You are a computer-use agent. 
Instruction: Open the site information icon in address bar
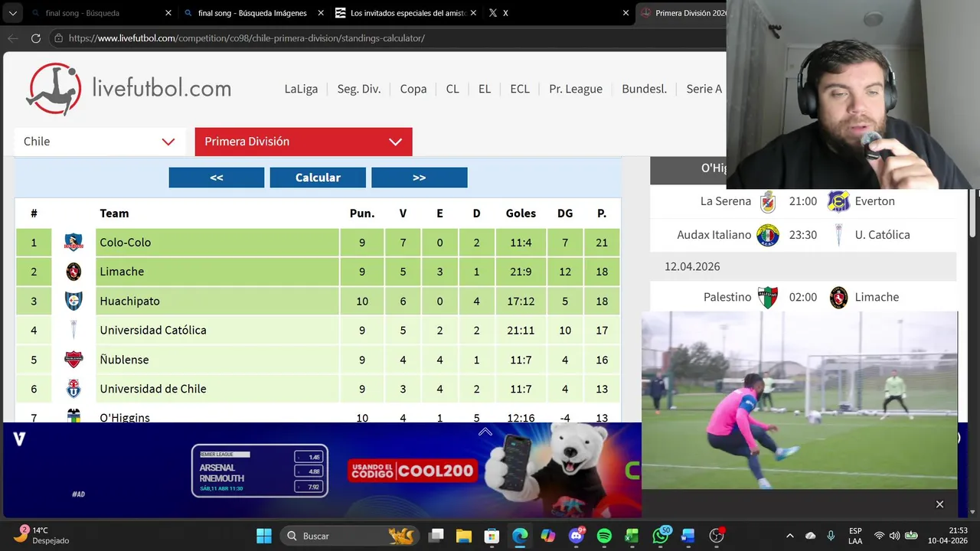click(x=58, y=38)
